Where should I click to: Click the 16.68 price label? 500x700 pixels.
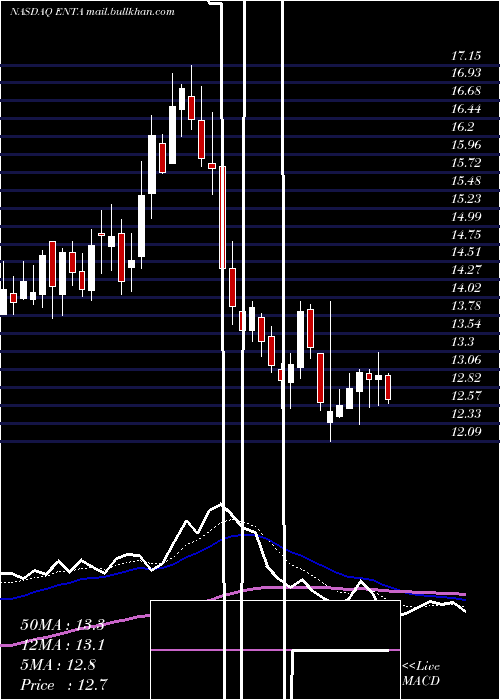pyautogui.click(x=466, y=91)
